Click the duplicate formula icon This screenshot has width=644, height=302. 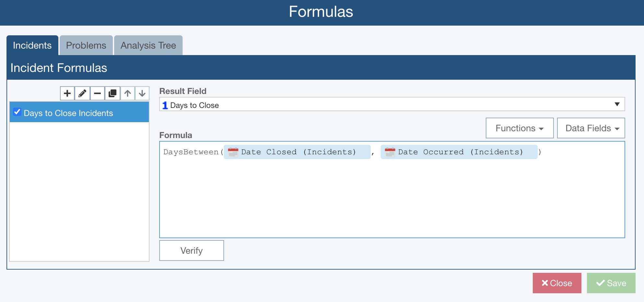tap(112, 93)
